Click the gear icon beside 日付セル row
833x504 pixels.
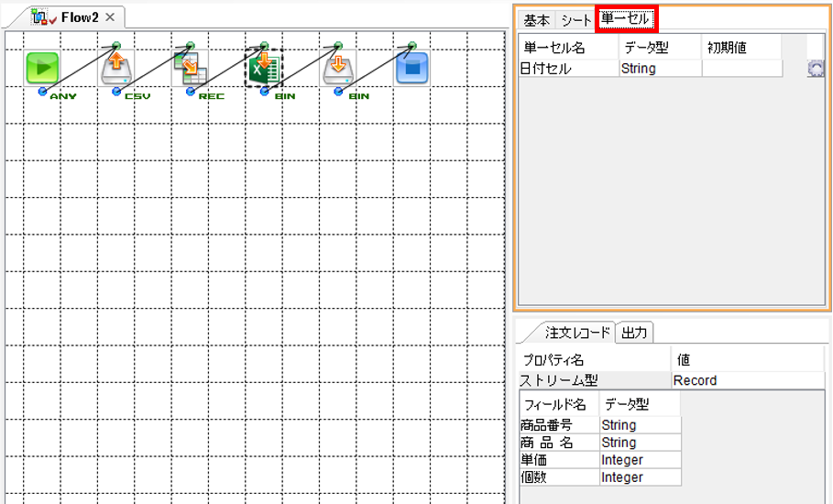coord(816,69)
